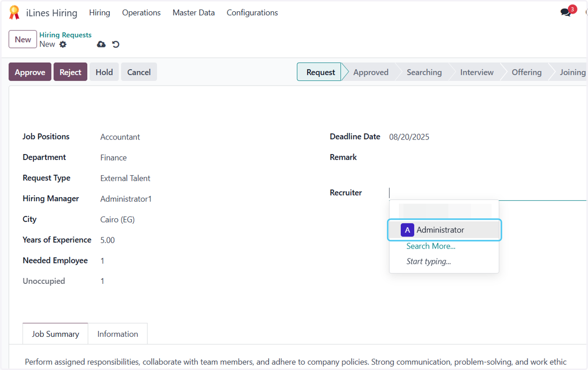Discard changes with the undo arrow icon
Screen dimensions: 588x370
[x=116, y=44]
